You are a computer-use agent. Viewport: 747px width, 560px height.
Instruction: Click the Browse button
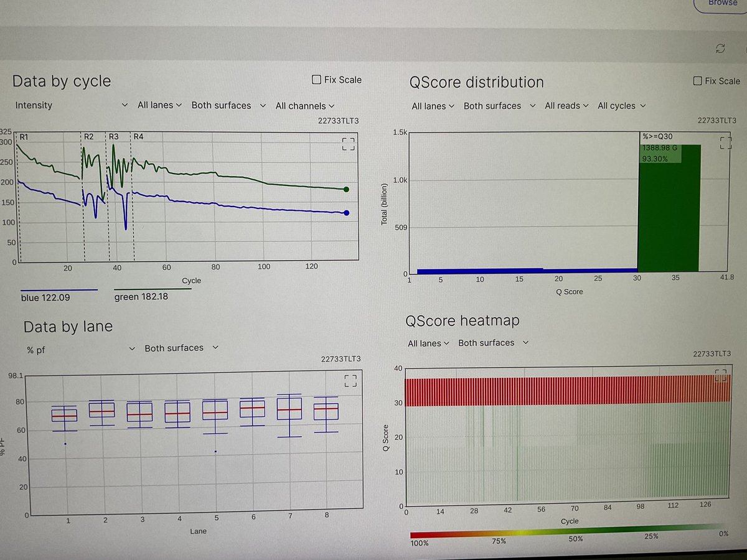(723, 4)
